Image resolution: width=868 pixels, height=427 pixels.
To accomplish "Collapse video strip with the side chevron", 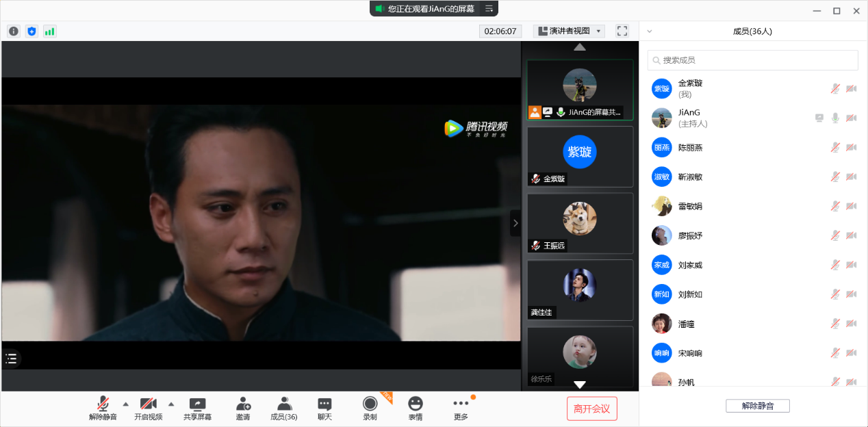I will (515, 223).
